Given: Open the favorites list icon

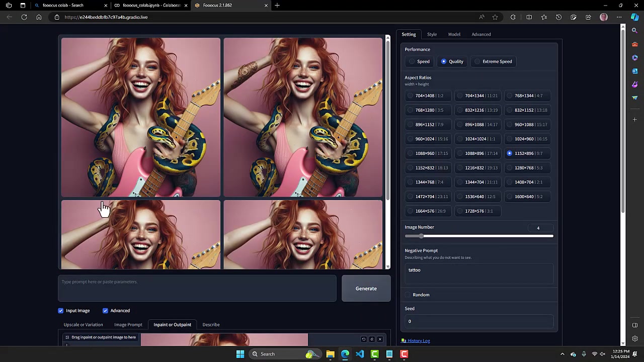Looking at the screenshot, I should [544, 17].
